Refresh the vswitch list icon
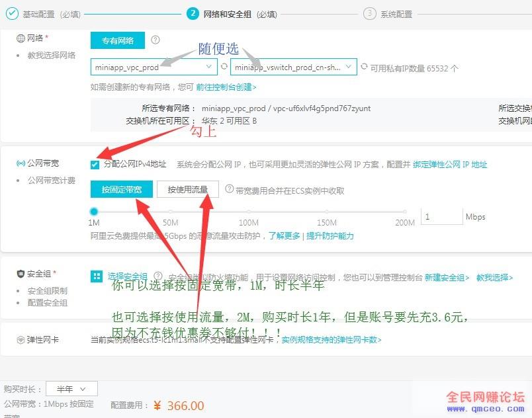Viewport: 532px width, 418px height. tap(364, 67)
